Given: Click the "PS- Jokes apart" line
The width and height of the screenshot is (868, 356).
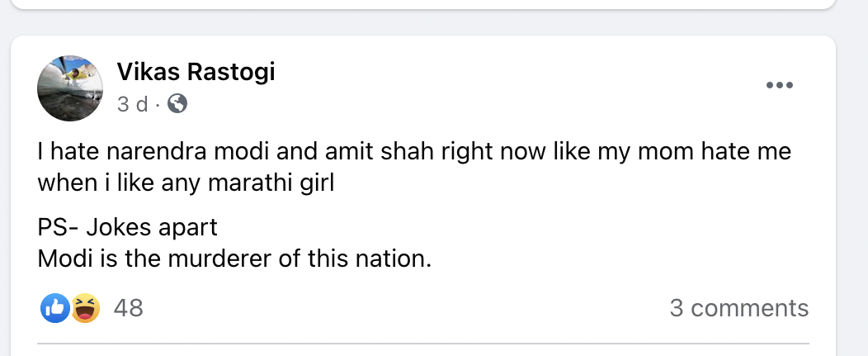Looking at the screenshot, I should [128, 227].
